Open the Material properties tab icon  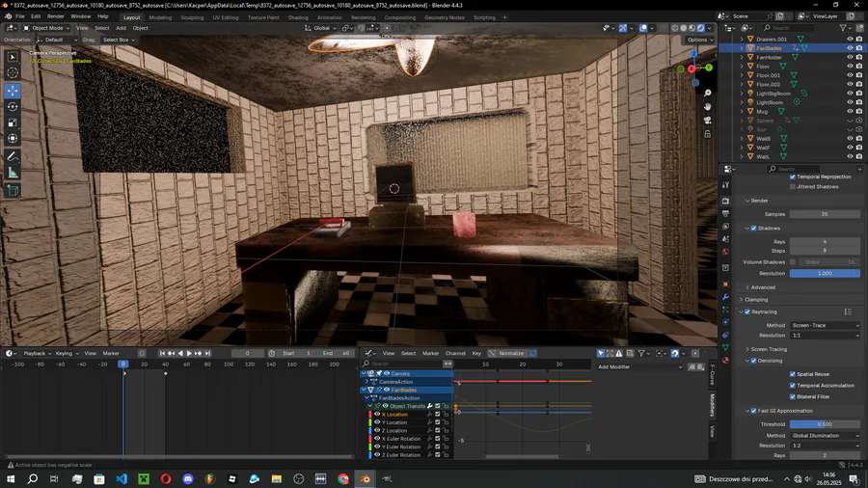[725, 360]
